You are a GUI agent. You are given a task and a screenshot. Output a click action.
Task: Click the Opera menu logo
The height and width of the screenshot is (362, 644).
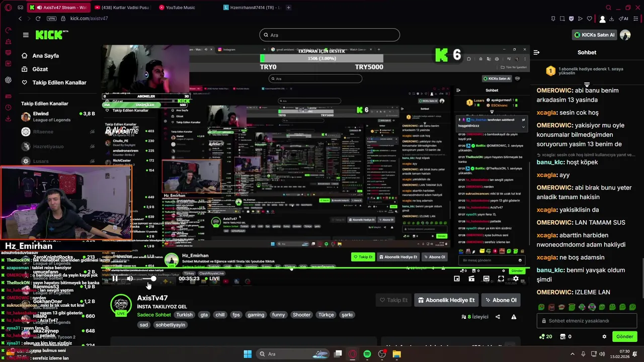[x=8, y=8]
